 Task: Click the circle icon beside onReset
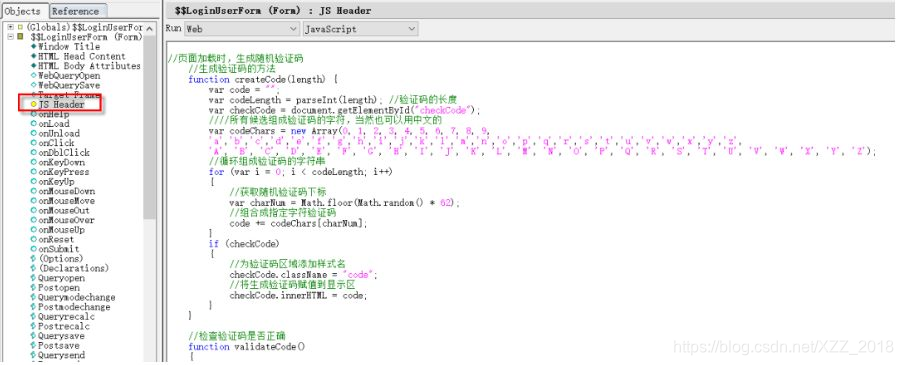click(33, 239)
